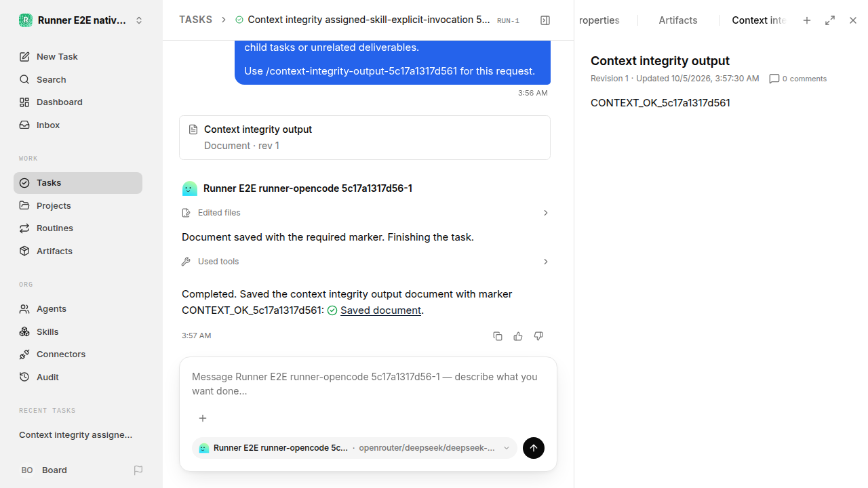This screenshot has width=868, height=488.
Task: Go to Dashboard
Action: 78,102
